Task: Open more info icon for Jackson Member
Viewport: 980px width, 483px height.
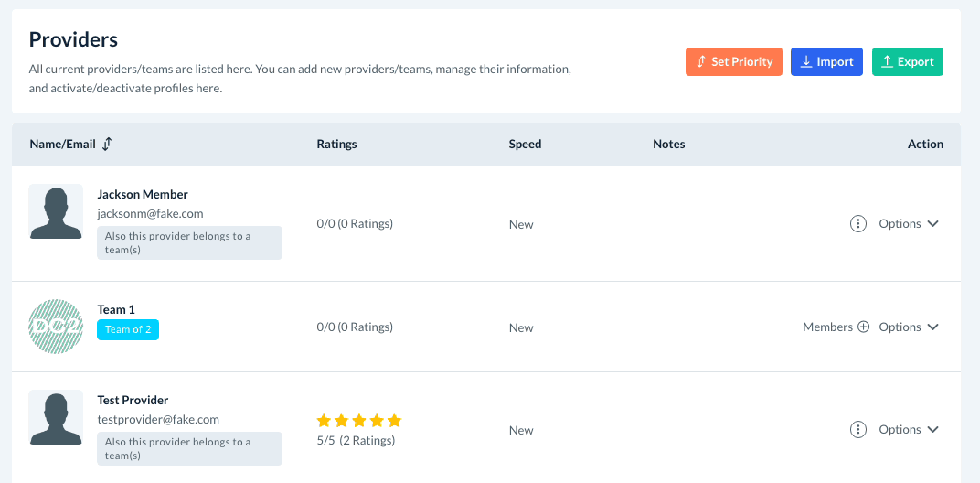Action: point(857,223)
